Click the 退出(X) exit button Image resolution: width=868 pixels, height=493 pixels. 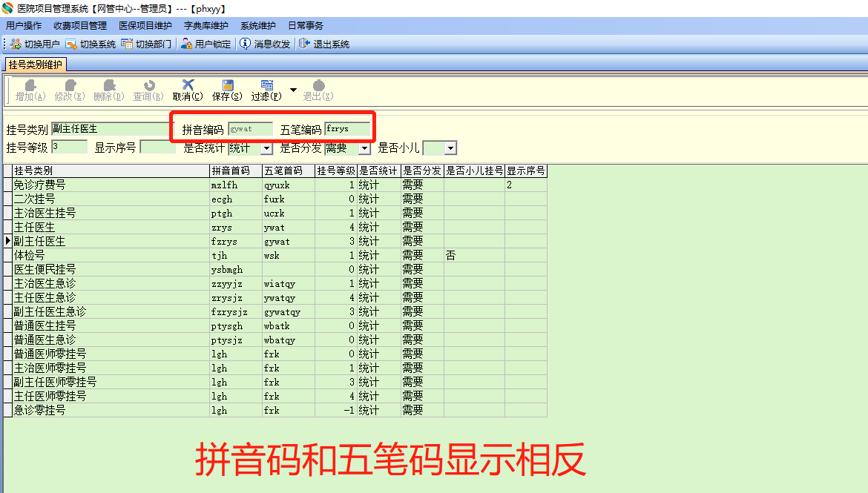318,90
